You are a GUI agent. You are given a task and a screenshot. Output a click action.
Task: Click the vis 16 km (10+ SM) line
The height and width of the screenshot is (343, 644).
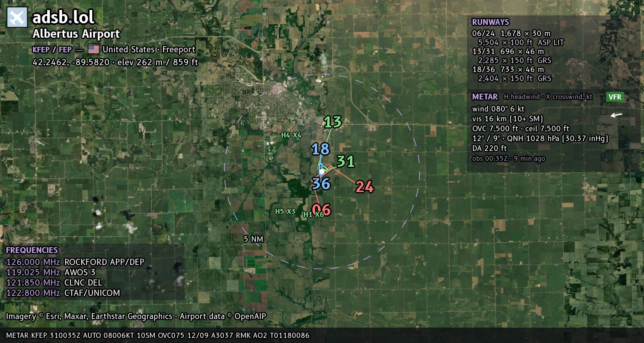click(507, 119)
